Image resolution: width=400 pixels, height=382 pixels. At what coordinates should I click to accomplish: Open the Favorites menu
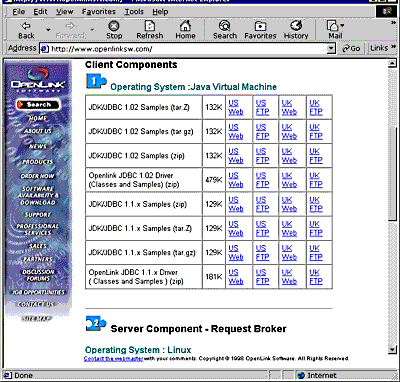click(99, 12)
